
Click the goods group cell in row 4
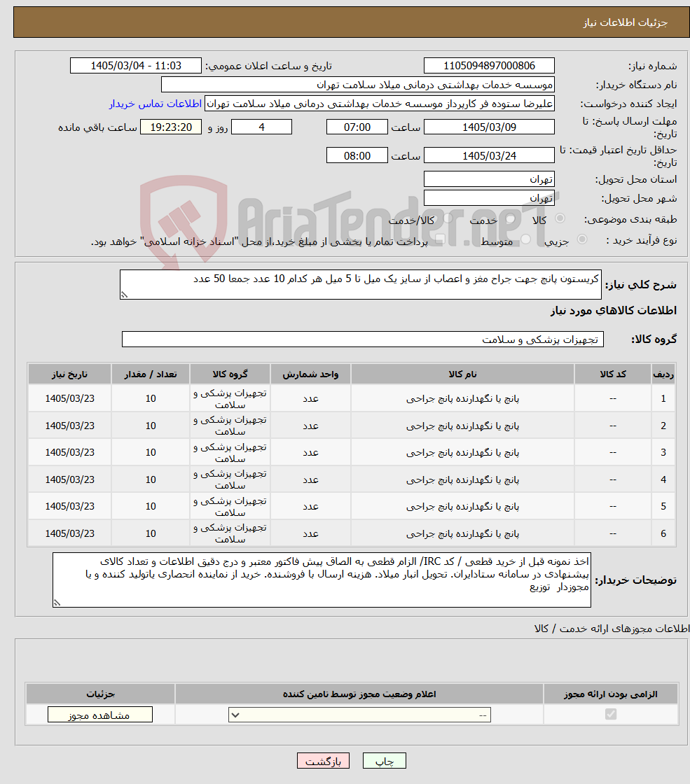(230, 479)
